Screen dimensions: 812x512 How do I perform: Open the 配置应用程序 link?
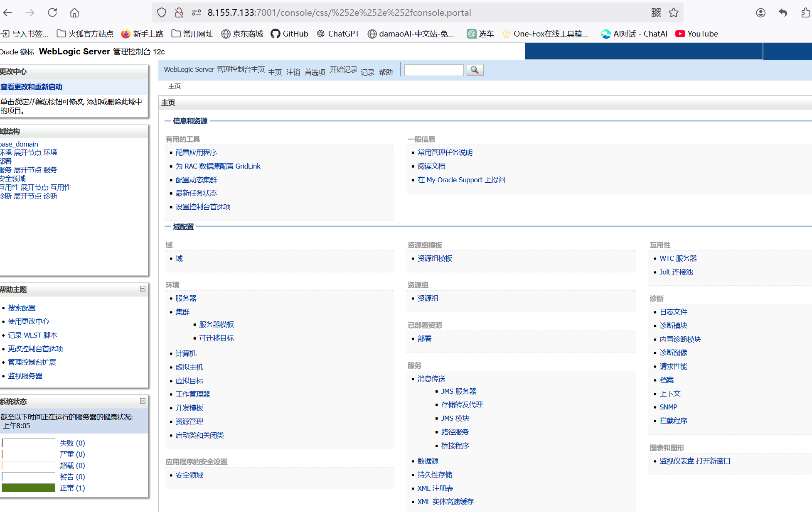coord(196,153)
